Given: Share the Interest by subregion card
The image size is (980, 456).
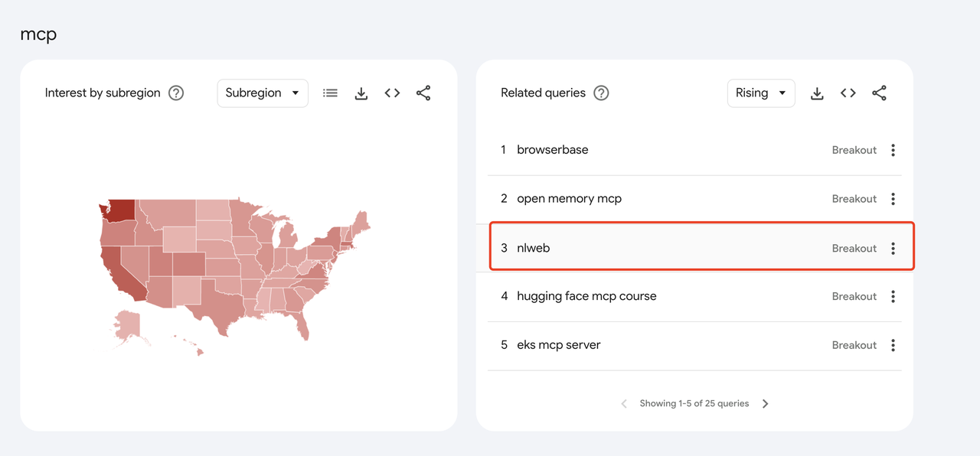Looking at the screenshot, I should 423,93.
